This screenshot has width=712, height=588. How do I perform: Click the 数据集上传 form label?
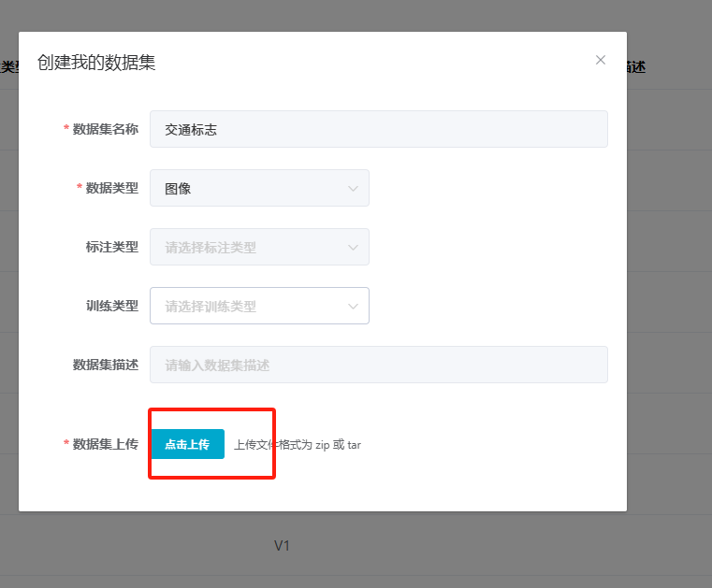click(x=105, y=444)
